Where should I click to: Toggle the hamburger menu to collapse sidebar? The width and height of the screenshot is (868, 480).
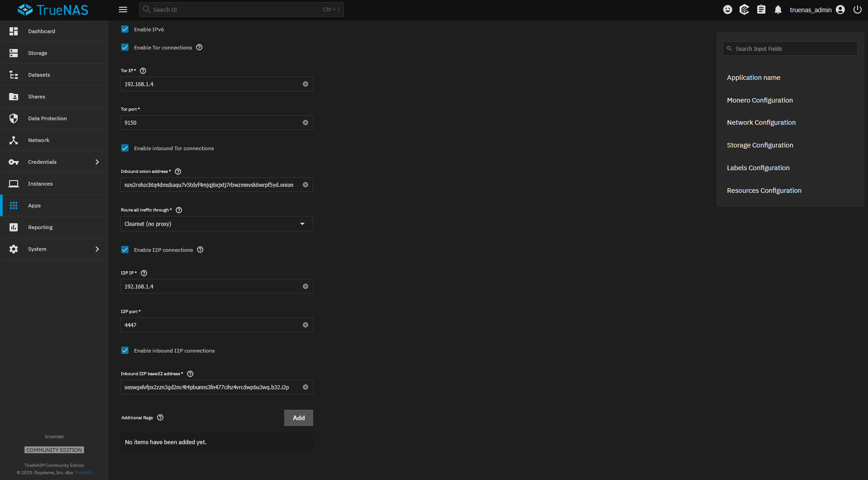tap(123, 10)
